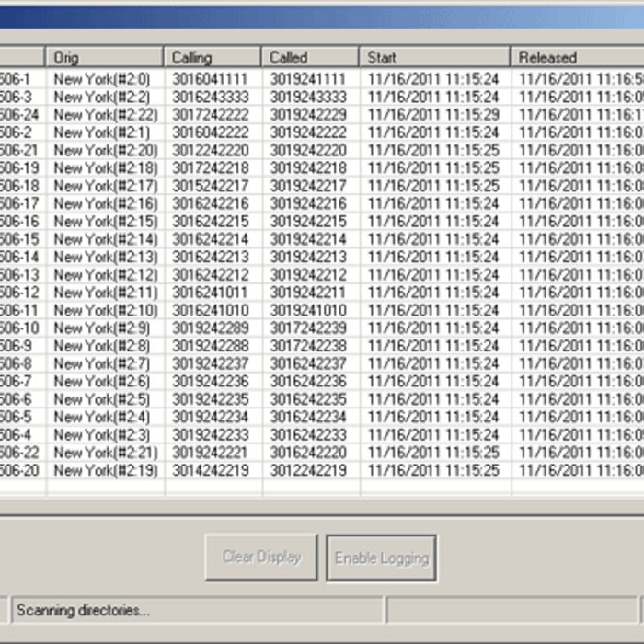Screen dimensions: 644x644
Task: Sort by the Orig column header
Action: tap(105, 57)
